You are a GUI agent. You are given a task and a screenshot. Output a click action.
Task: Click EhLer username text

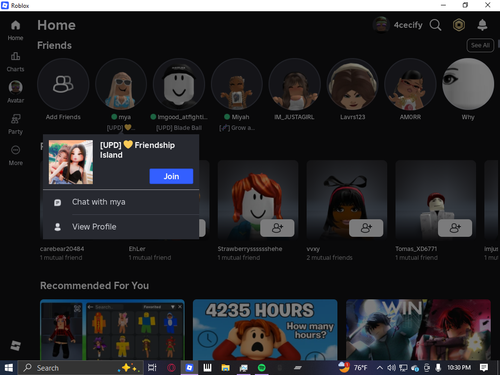tap(137, 249)
